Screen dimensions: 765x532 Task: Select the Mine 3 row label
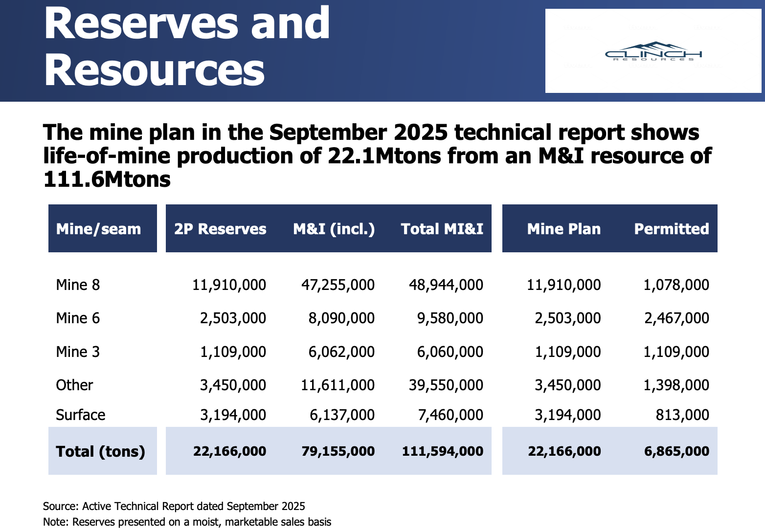point(78,352)
